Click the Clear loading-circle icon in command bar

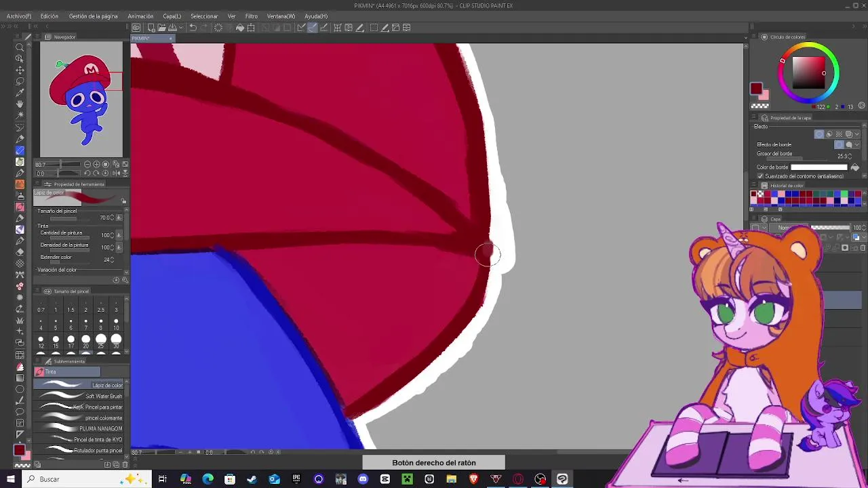[218, 28]
